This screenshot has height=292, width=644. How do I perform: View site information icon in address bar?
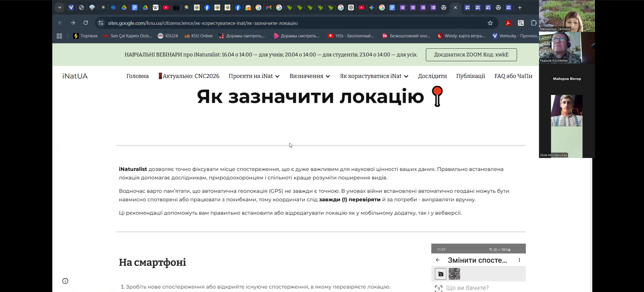[100, 23]
